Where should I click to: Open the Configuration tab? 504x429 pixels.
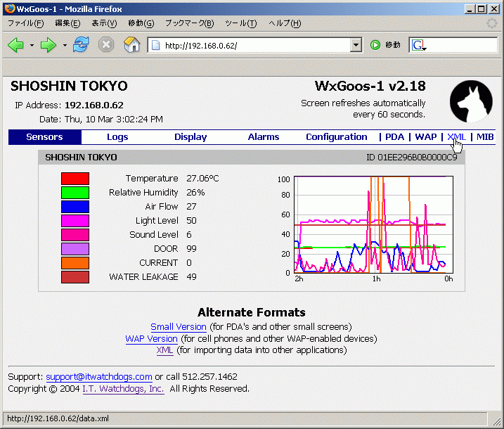(337, 137)
